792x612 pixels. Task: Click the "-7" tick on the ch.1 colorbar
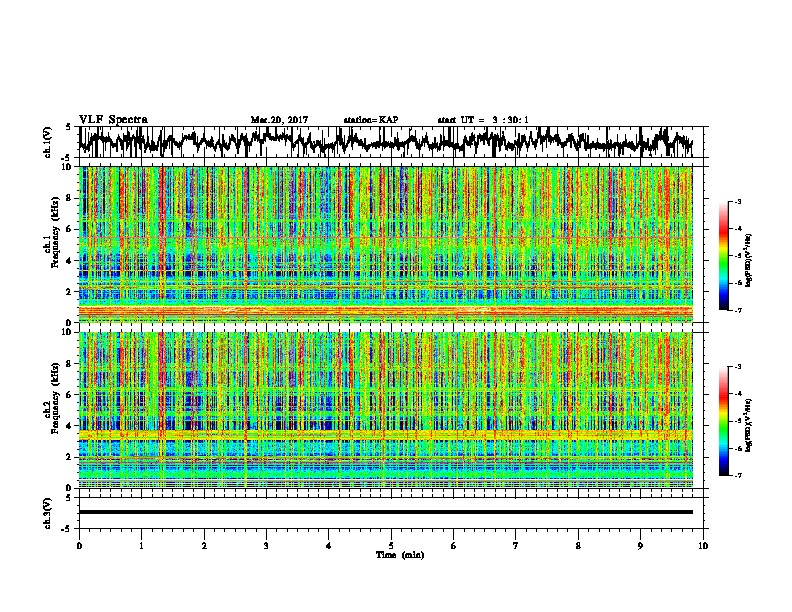[737, 310]
